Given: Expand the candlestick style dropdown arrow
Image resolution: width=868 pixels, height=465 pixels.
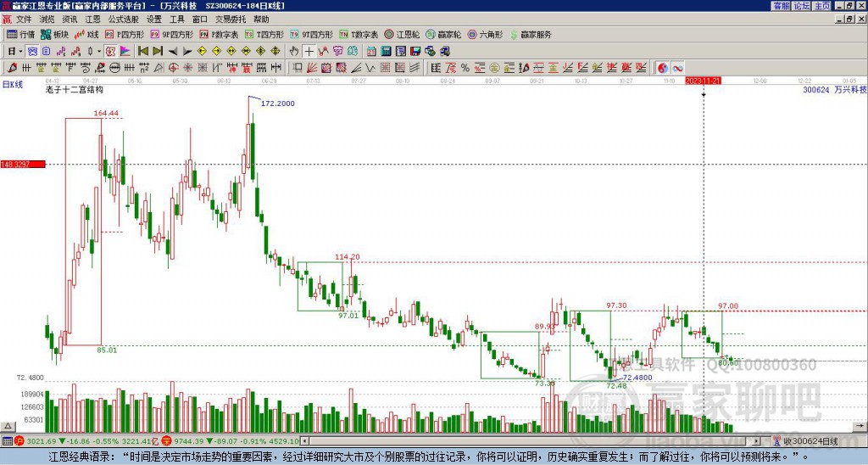Looking at the screenshot, I should tap(99, 52).
